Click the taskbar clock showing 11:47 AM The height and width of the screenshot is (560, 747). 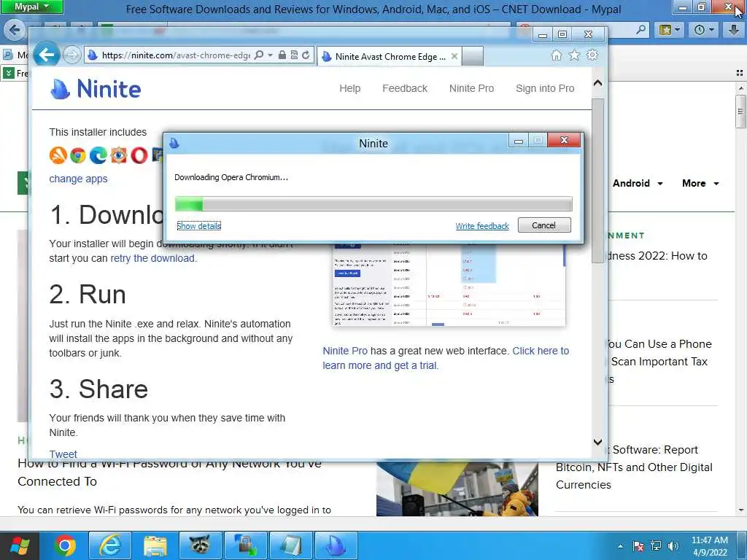click(x=710, y=546)
